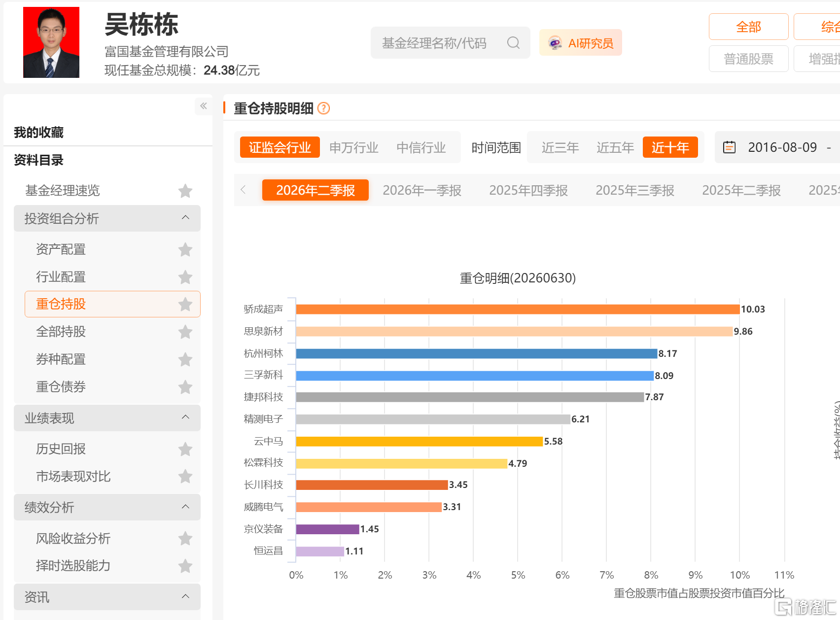Viewport: 840px width, 620px height.
Task: Star the 风险收益分析 item
Action: click(x=185, y=538)
